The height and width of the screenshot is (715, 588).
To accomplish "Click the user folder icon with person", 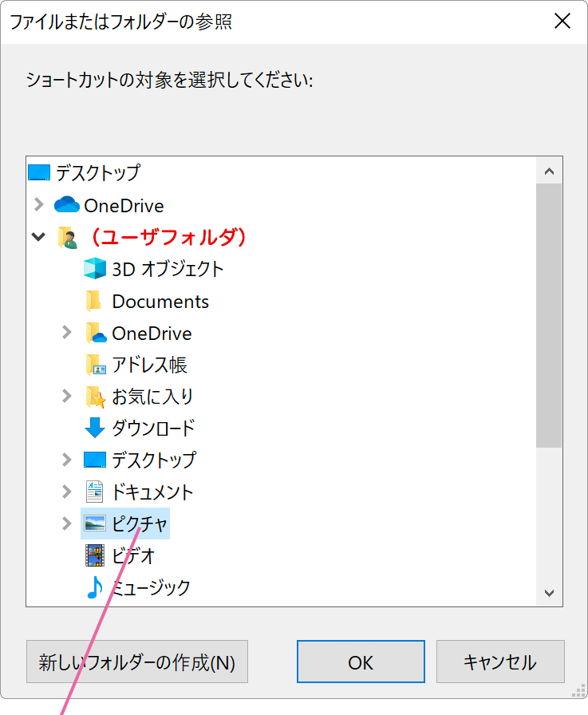I will pos(68,237).
